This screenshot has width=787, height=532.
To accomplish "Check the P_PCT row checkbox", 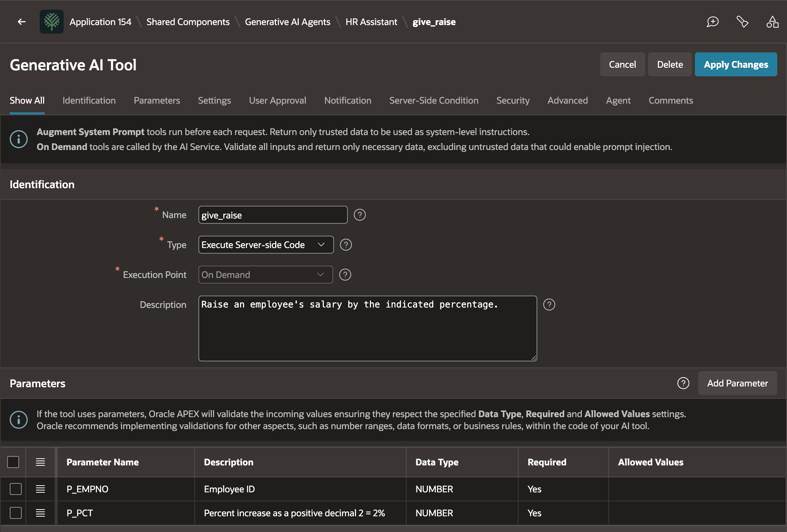I will point(16,513).
